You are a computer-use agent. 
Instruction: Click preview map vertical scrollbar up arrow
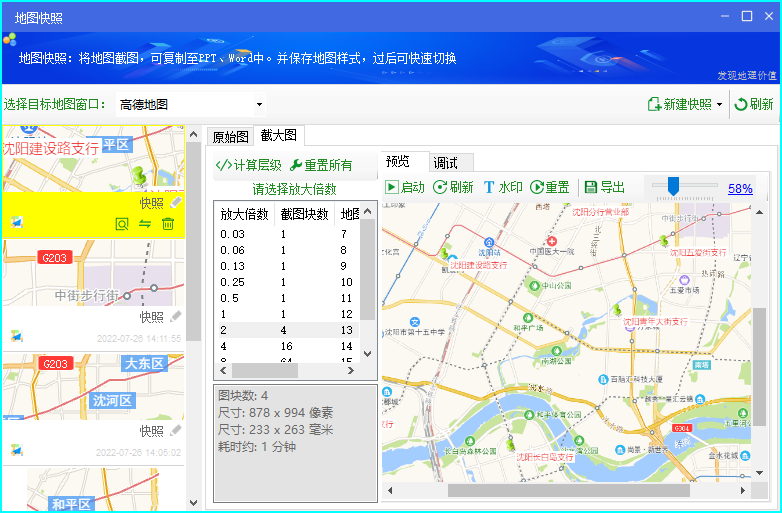(759, 212)
